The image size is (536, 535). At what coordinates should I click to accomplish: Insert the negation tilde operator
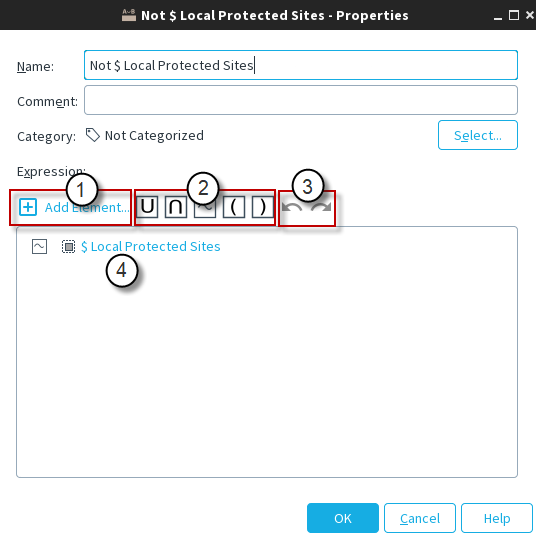pos(205,207)
